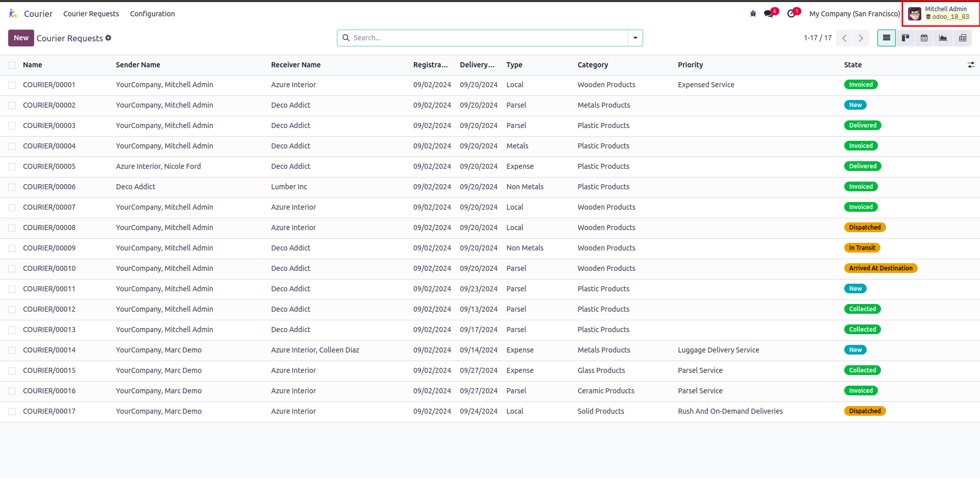Tick checkbox for COURIER/00008
This screenshot has height=478, width=980.
[x=12, y=228]
